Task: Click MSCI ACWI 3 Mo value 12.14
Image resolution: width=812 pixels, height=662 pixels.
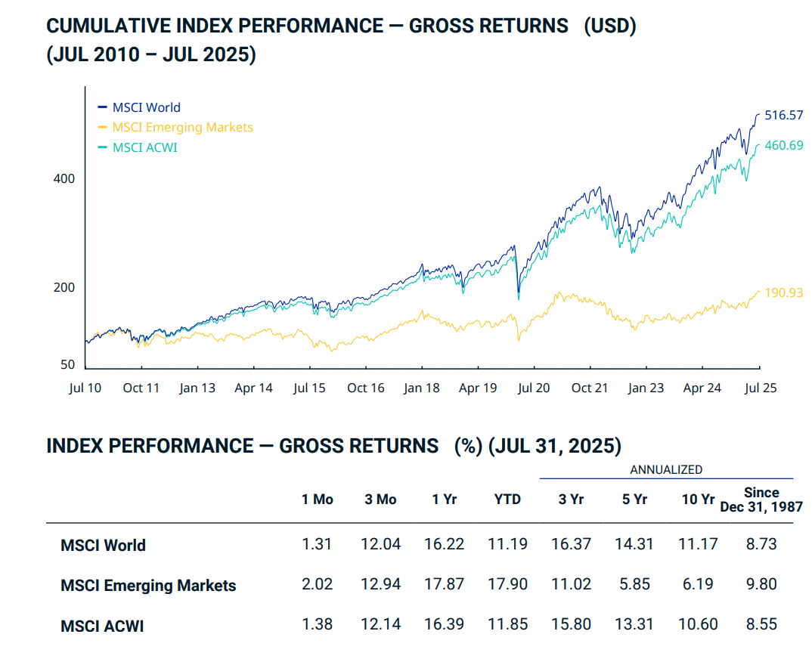Action: click(x=380, y=625)
